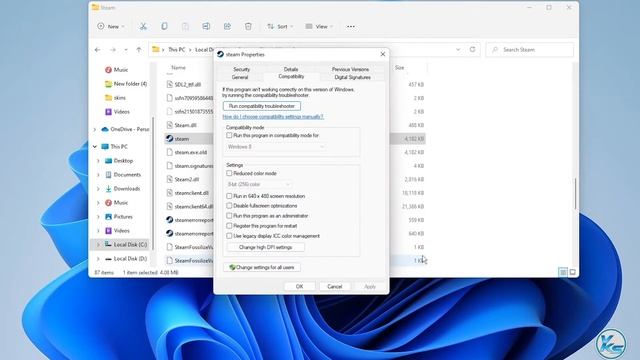This screenshot has width=640, height=360.
Task: Switch to the Compatibility tab
Action: [x=291, y=77]
